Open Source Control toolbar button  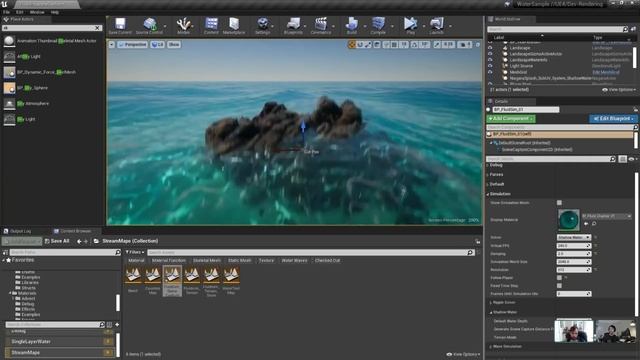click(x=149, y=26)
